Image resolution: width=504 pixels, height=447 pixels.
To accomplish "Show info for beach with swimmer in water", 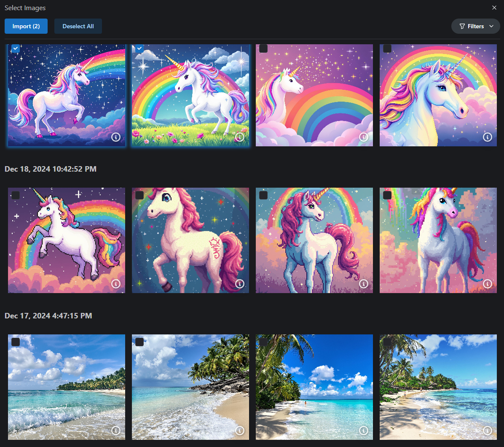I will pos(364,431).
